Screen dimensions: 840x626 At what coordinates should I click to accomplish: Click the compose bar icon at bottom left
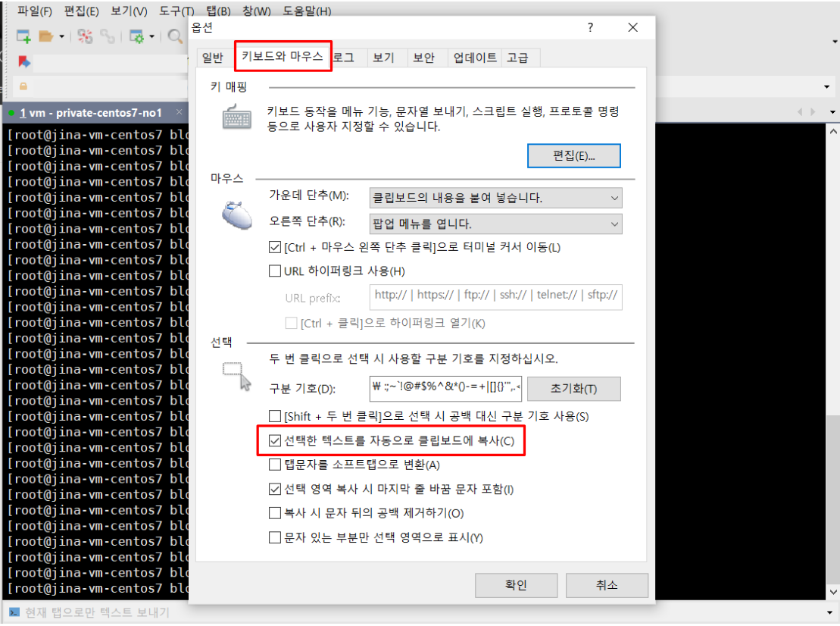pyautogui.click(x=14, y=612)
